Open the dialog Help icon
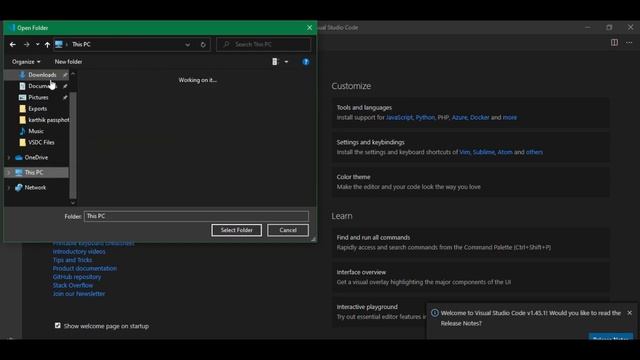The width and height of the screenshot is (640, 360). tap(306, 62)
